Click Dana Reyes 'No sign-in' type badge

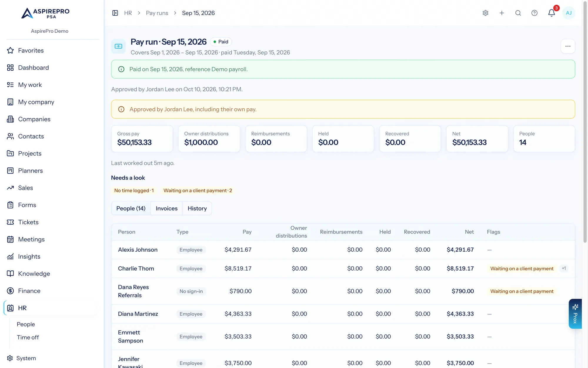[x=191, y=291]
